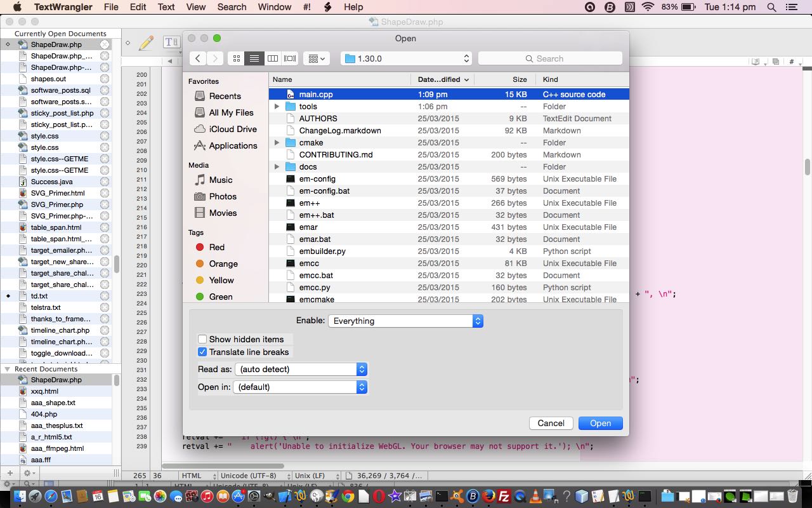Select the Green tag
The height and width of the screenshot is (508, 812).
[x=220, y=297]
